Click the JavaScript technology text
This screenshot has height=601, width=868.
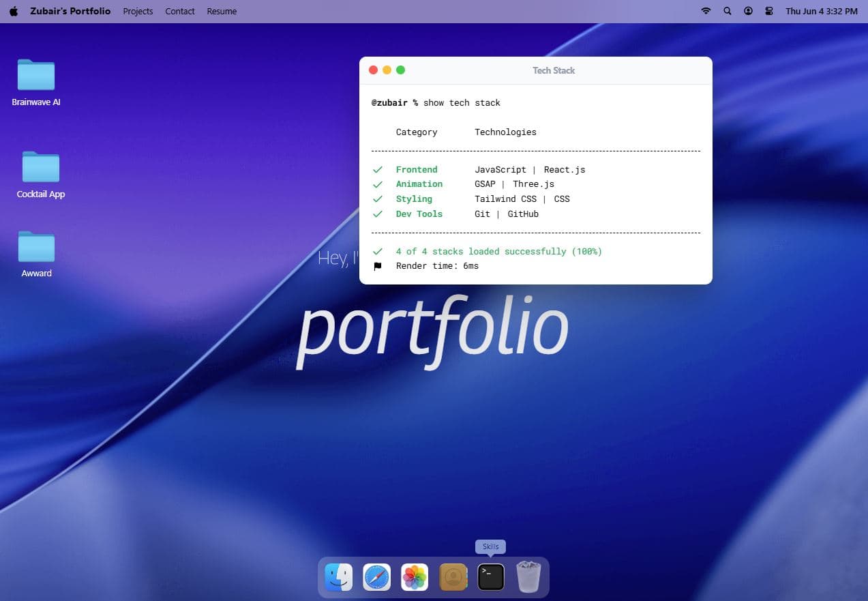point(500,170)
